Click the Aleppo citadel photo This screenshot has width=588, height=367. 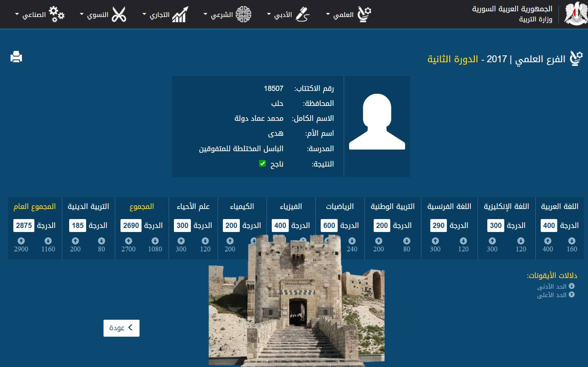[x=296, y=300]
